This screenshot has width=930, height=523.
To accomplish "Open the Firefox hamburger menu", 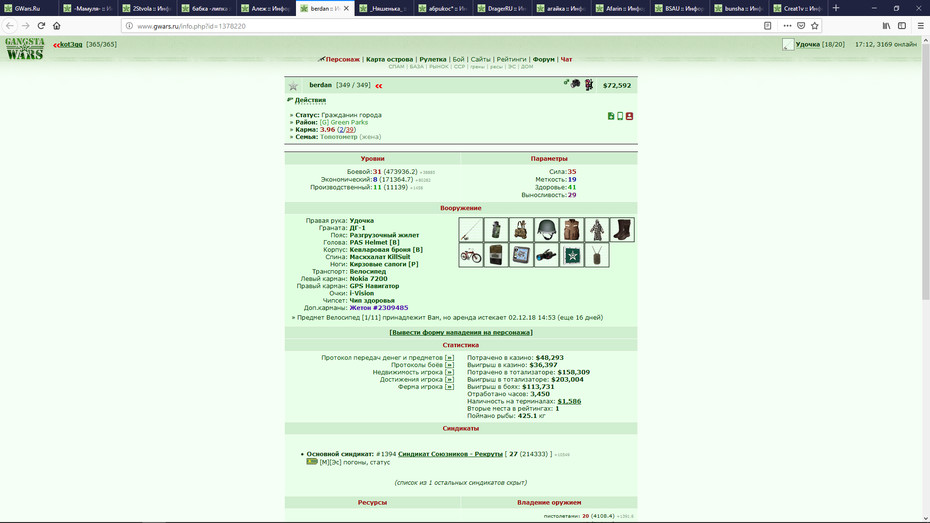I will [921, 25].
